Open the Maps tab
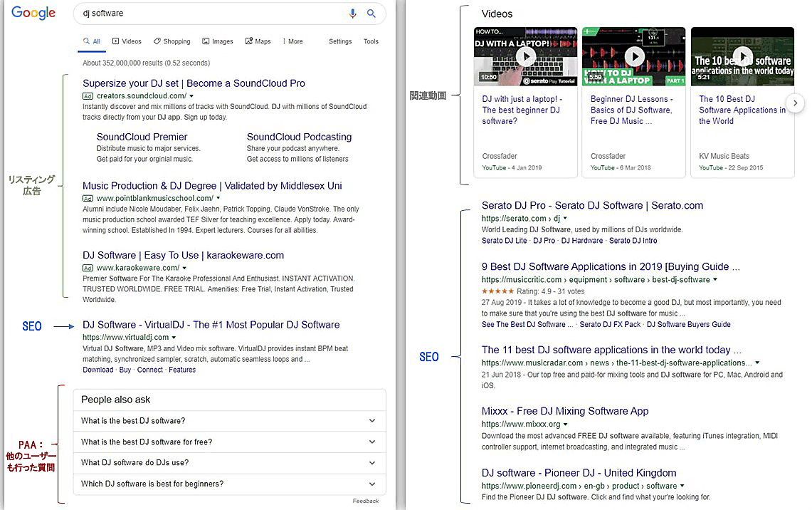The height and width of the screenshot is (510, 812). 258,41
